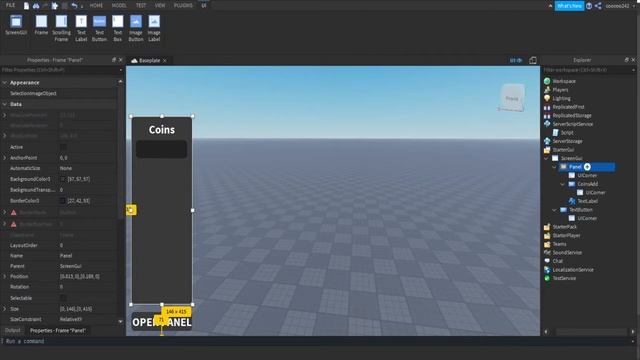This screenshot has width=640, height=360.
Task: Select ReplicatedFirst in Explorer
Action: click(568, 107)
